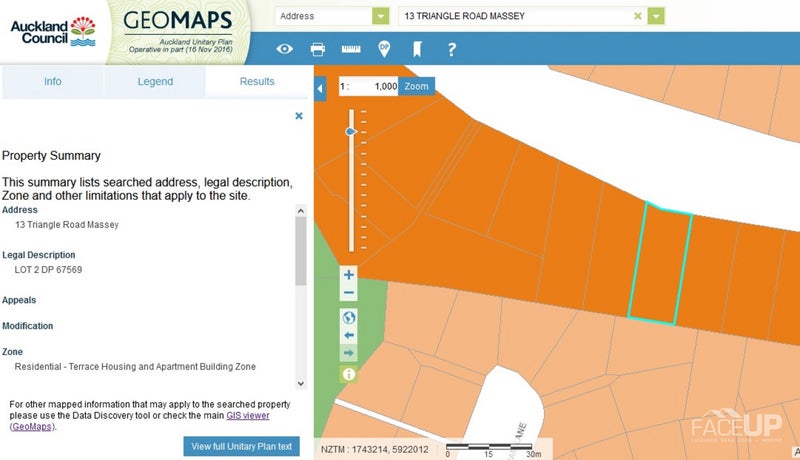Click the summary scrollbar thumb
This screenshot has width=800, height=460.
(301, 251)
